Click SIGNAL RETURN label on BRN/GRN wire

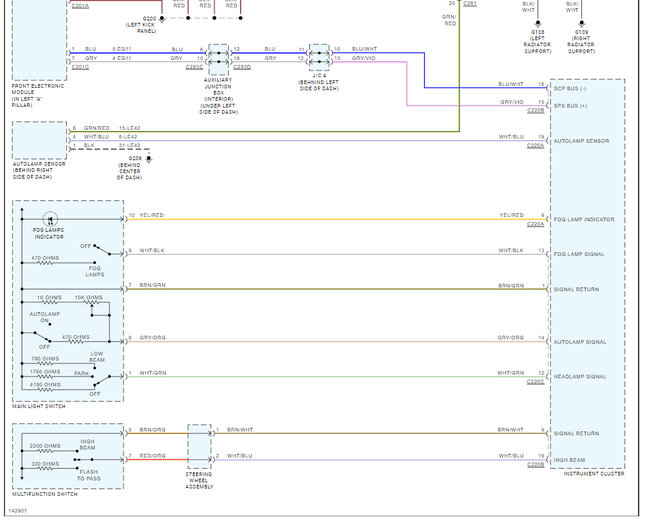576,289
